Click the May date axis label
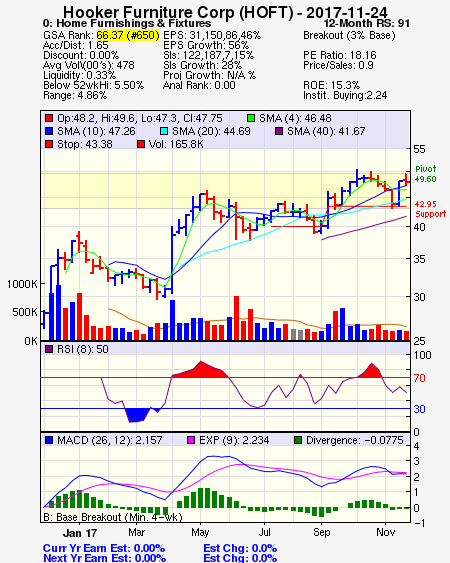The image size is (450, 563). [x=200, y=532]
